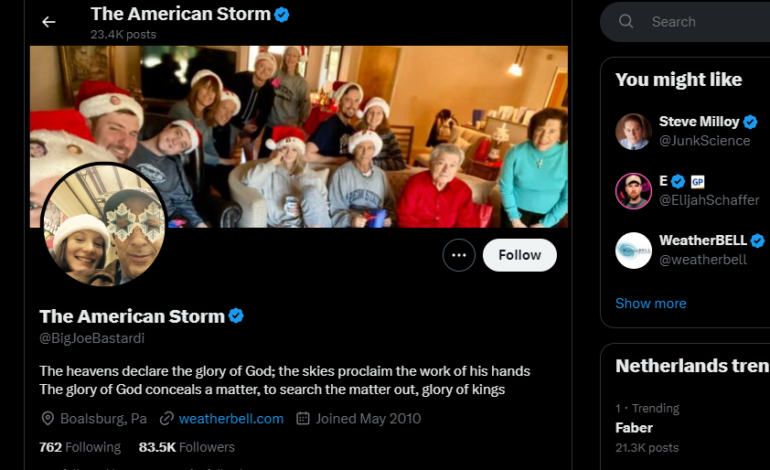
Task: Expand Show more suggestions
Action: [650, 303]
